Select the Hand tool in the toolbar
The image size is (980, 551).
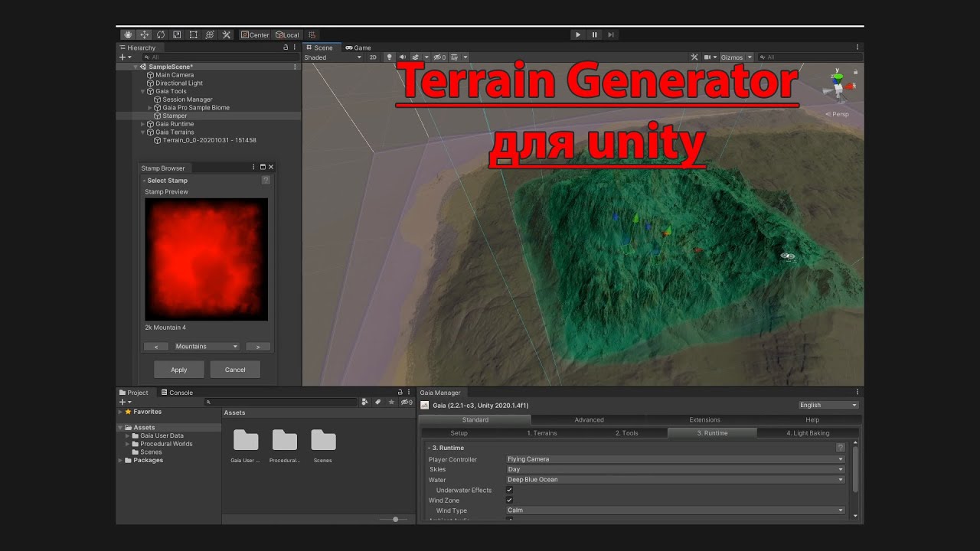[128, 34]
